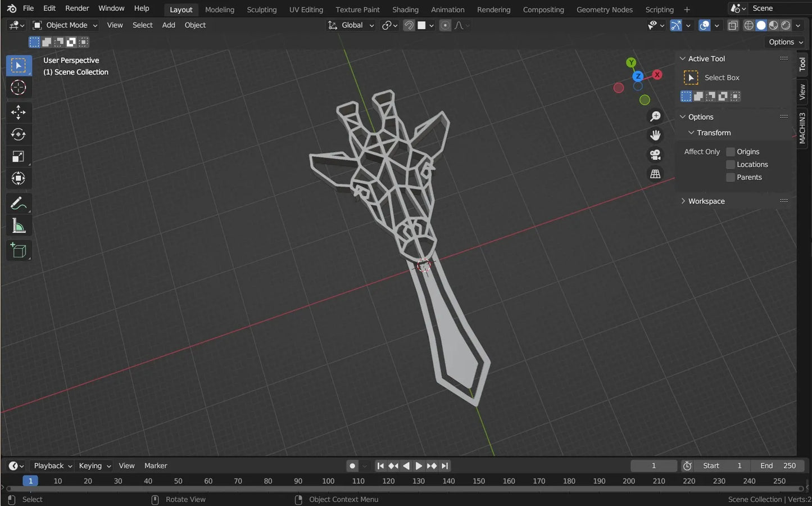The image size is (812, 506).
Task: Select the Select Box tool in toolbar
Action: point(19,66)
